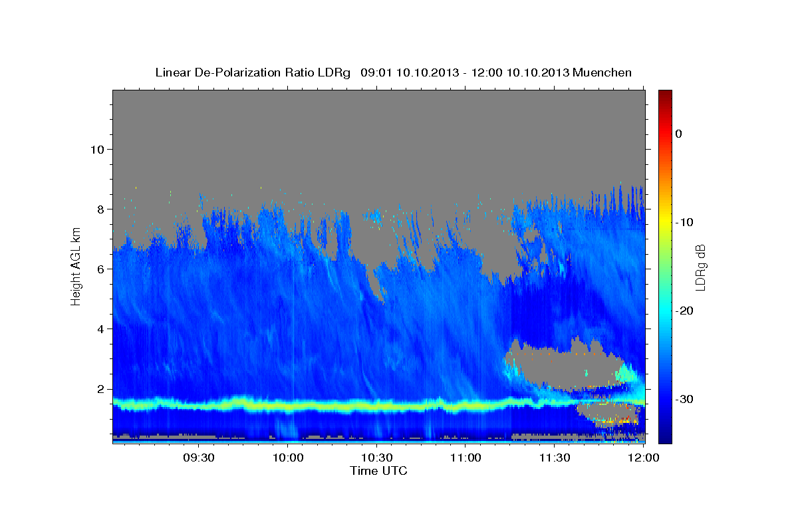
Task: Click the 10:00 time tick label
Action: click(x=288, y=458)
